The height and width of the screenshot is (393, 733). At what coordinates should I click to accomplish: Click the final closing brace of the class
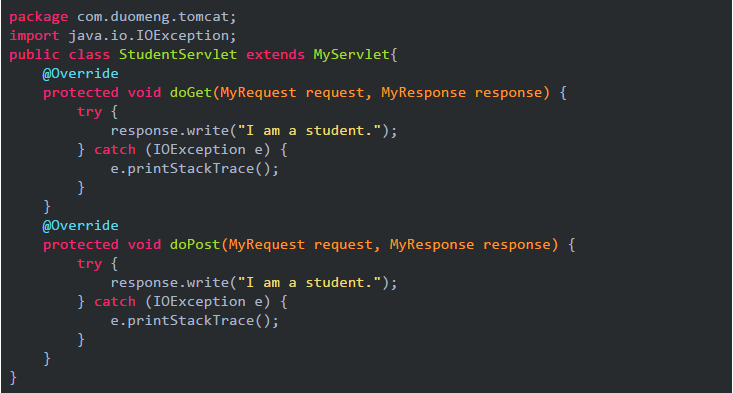pyautogui.click(x=13, y=378)
